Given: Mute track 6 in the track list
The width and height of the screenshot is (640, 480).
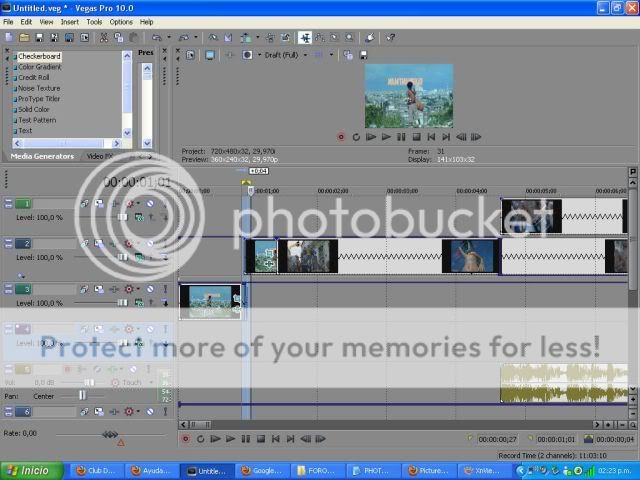Looking at the screenshot, I should [x=150, y=411].
